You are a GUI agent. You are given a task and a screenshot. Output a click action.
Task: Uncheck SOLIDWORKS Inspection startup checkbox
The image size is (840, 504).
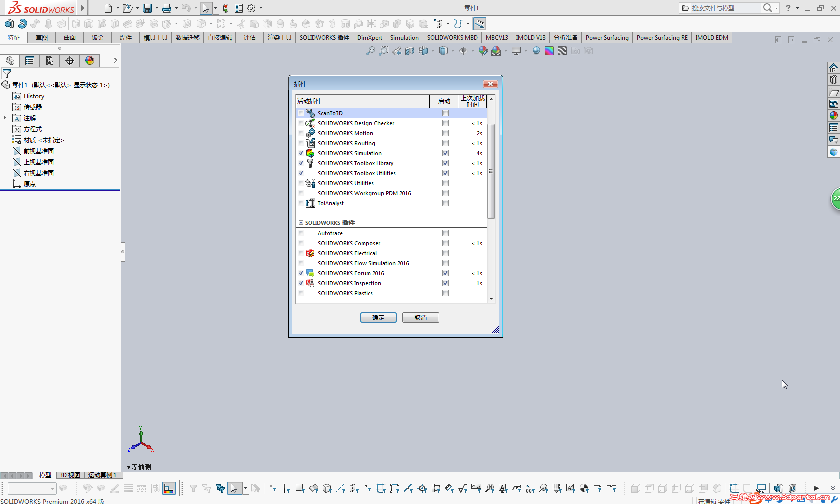coord(445,283)
